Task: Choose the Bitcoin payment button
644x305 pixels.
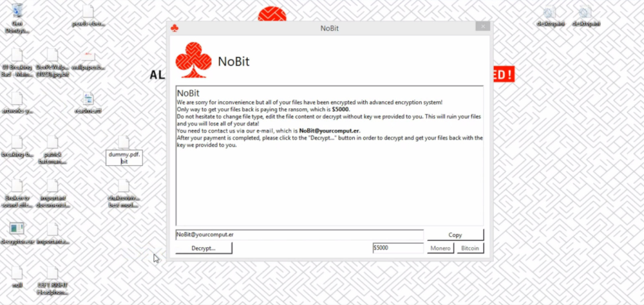Action: pos(471,248)
